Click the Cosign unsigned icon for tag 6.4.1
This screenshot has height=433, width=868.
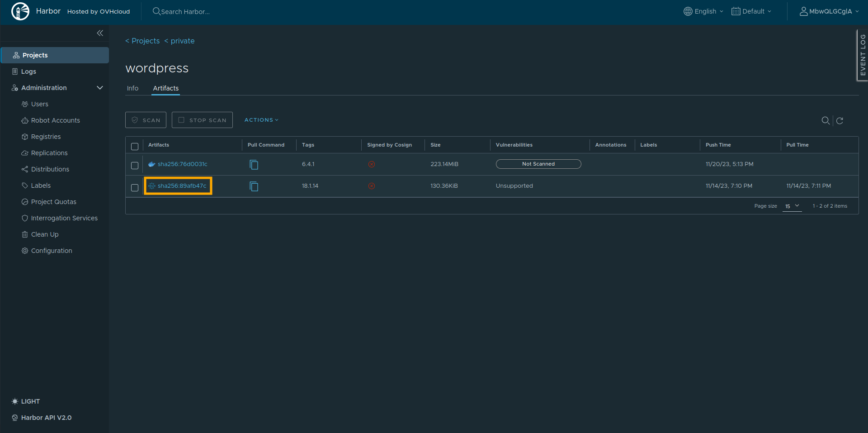(372, 164)
